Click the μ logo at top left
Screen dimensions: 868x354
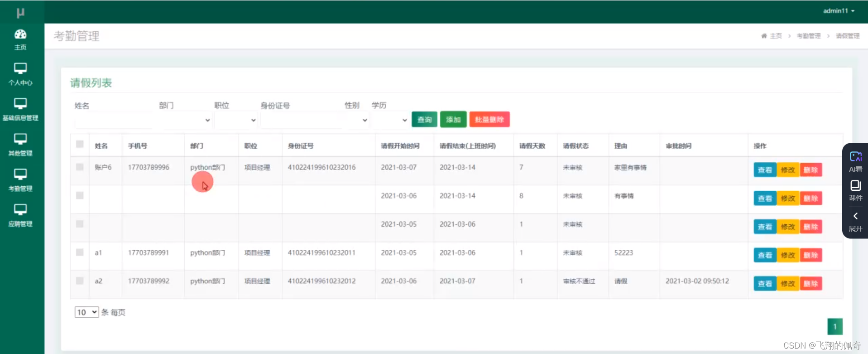(20, 13)
